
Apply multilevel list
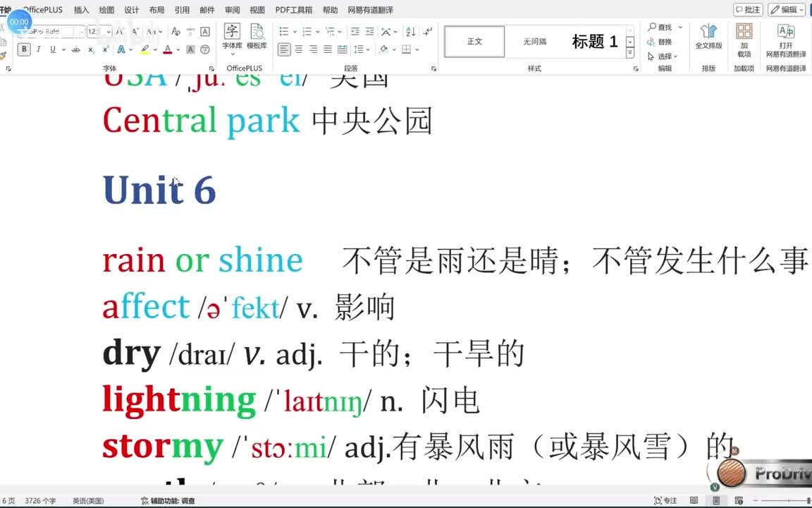(330, 32)
